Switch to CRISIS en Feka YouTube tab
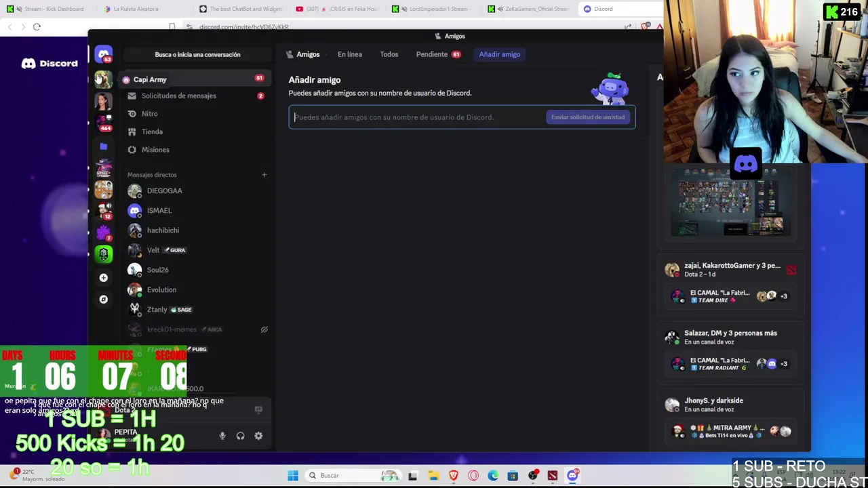The width and height of the screenshot is (868, 488). pos(338,9)
